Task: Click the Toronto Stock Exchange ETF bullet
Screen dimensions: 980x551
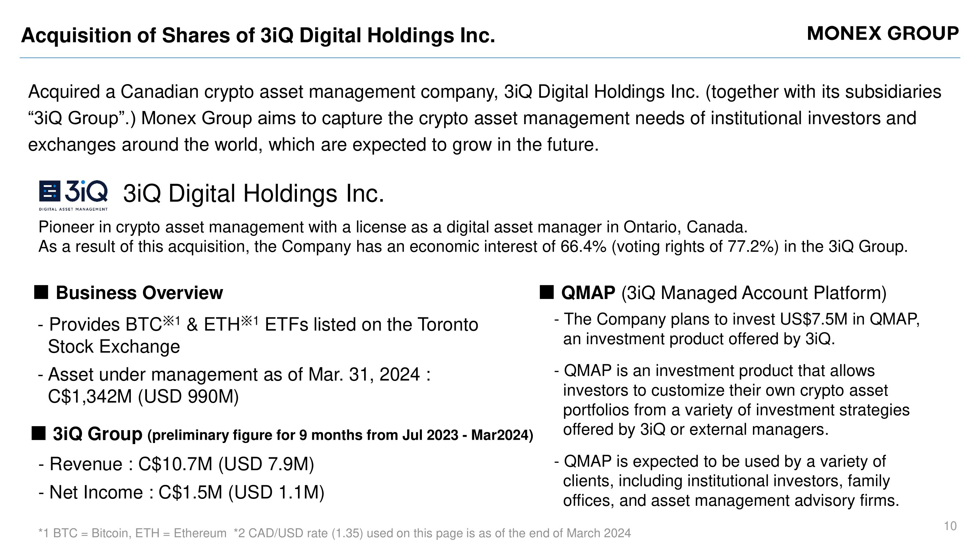Action: (258, 335)
